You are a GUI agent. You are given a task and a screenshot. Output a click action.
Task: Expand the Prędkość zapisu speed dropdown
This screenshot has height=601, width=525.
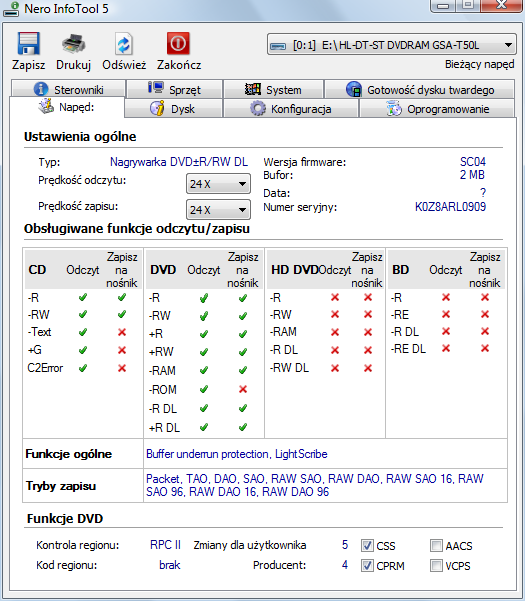[218, 210]
